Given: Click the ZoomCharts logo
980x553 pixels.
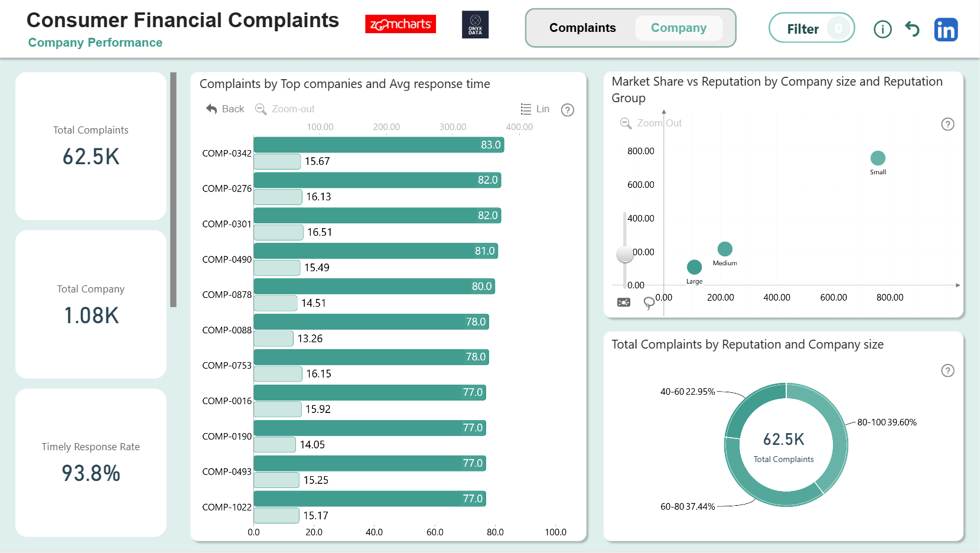Looking at the screenshot, I should click(x=401, y=24).
